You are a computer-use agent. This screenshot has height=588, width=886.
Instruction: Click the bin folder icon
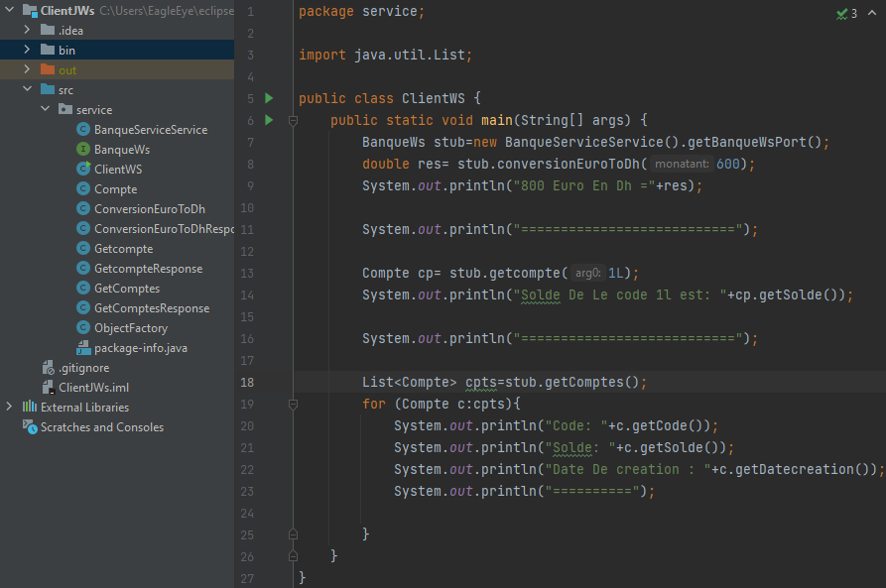[48, 50]
